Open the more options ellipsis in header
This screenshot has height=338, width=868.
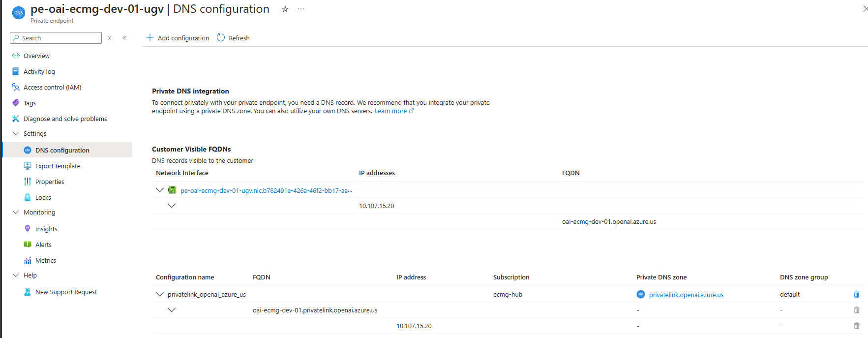(301, 9)
